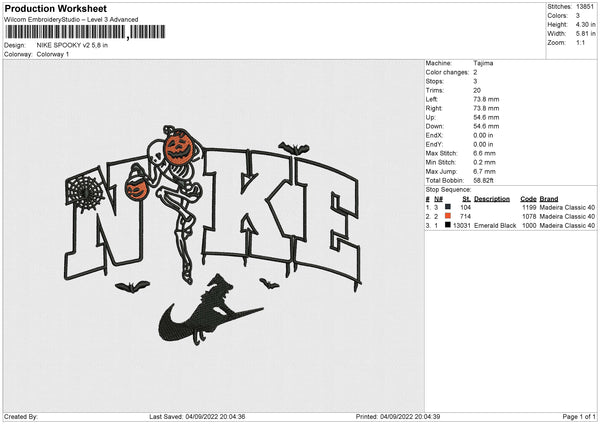Select thread code '1078'

pos(529,217)
